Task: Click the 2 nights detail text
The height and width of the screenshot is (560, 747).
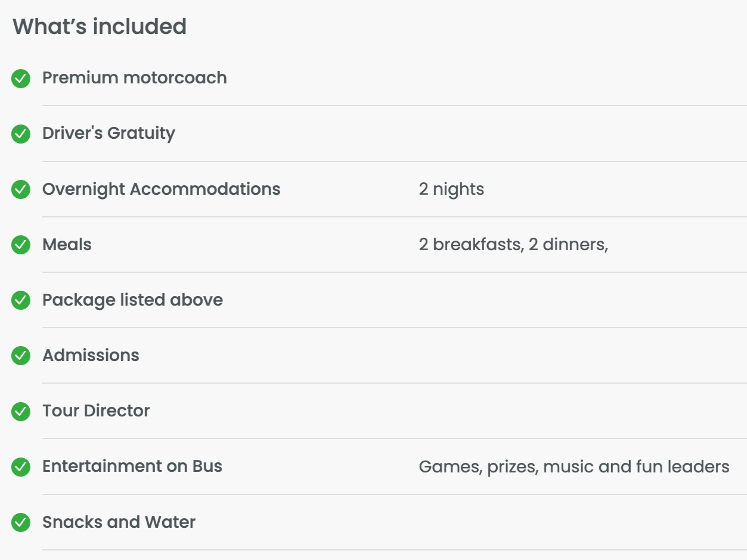Action: point(451,189)
